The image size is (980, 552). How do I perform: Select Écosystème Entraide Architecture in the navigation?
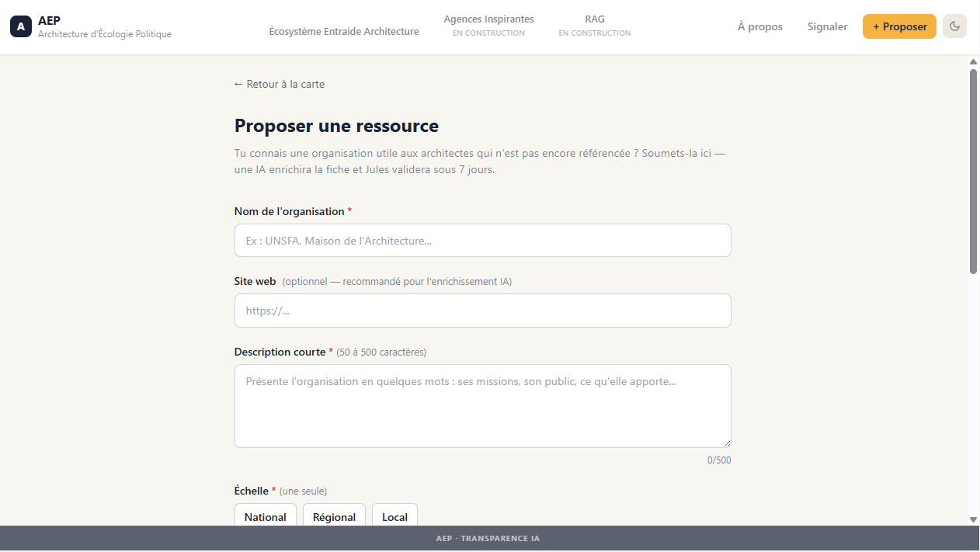[x=344, y=32]
